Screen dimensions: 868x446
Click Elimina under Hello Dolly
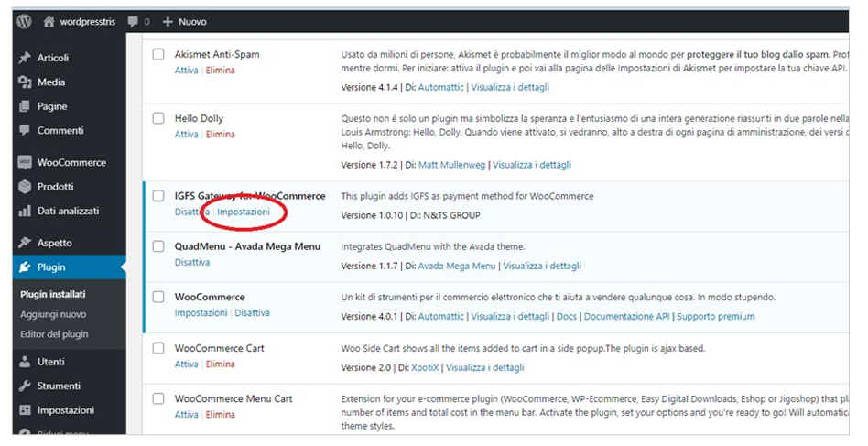(x=221, y=135)
